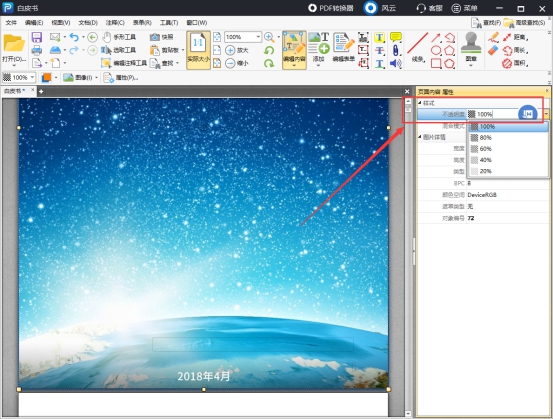This screenshot has width=553, height=419.
Task: Select the red oval shape tool
Action: [x=436, y=50]
